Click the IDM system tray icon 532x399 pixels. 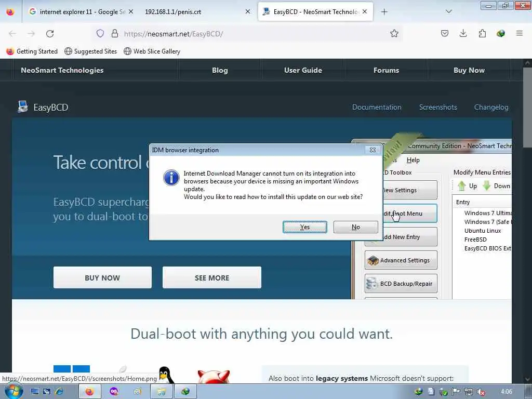pos(419,392)
